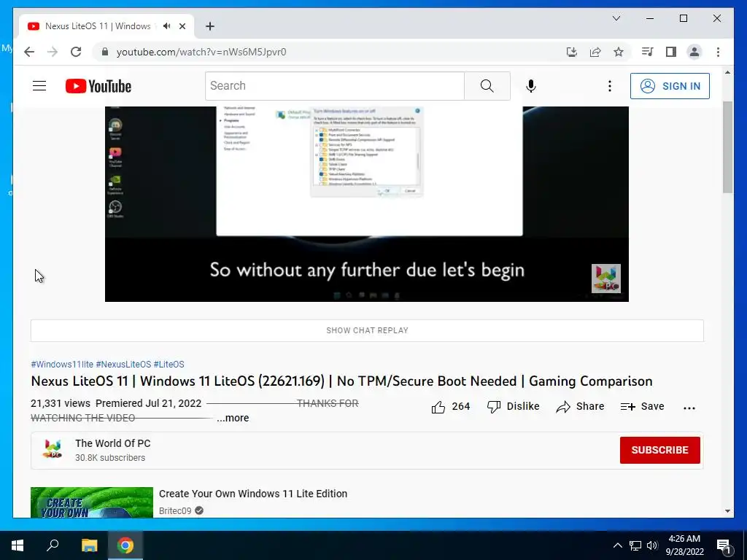Save video to playlist

pos(642,407)
